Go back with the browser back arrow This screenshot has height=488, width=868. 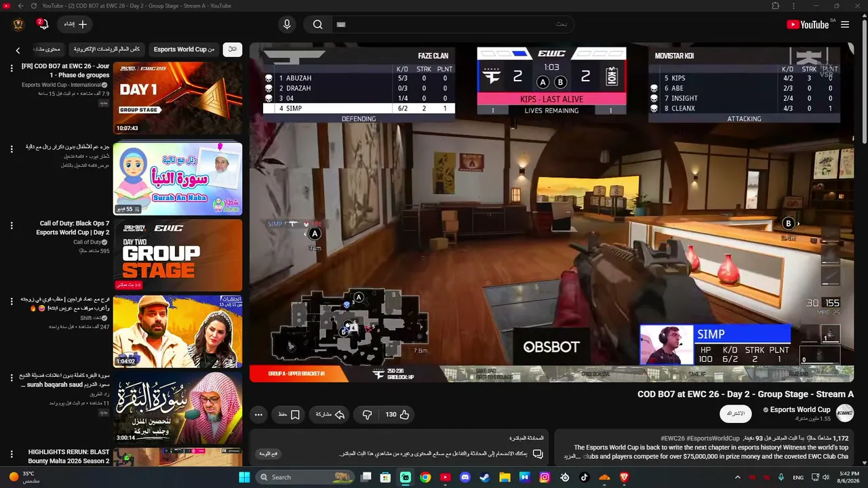click(20, 6)
